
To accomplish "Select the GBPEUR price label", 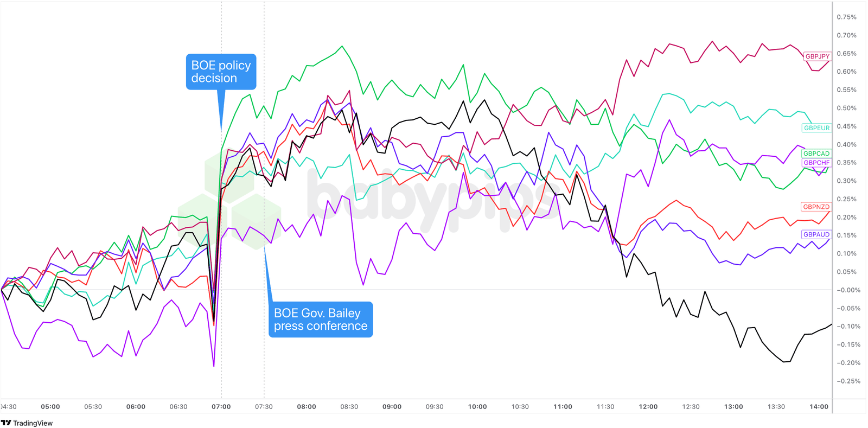I will tap(816, 128).
